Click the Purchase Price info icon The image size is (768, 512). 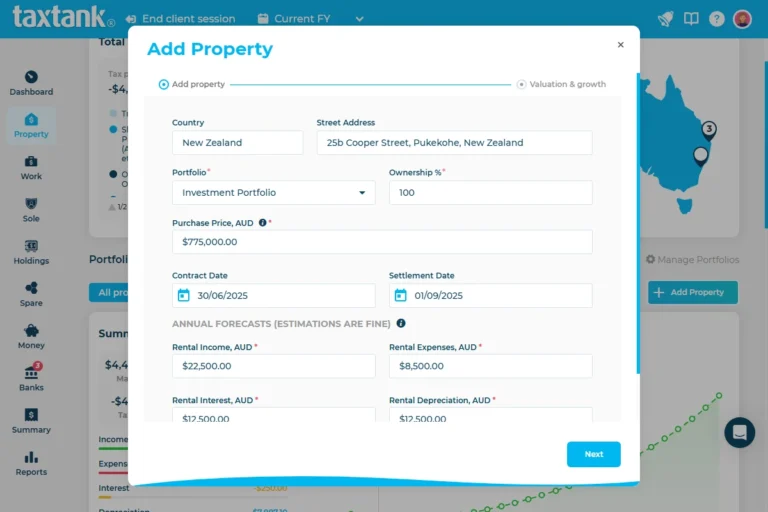tap(263, 222)
